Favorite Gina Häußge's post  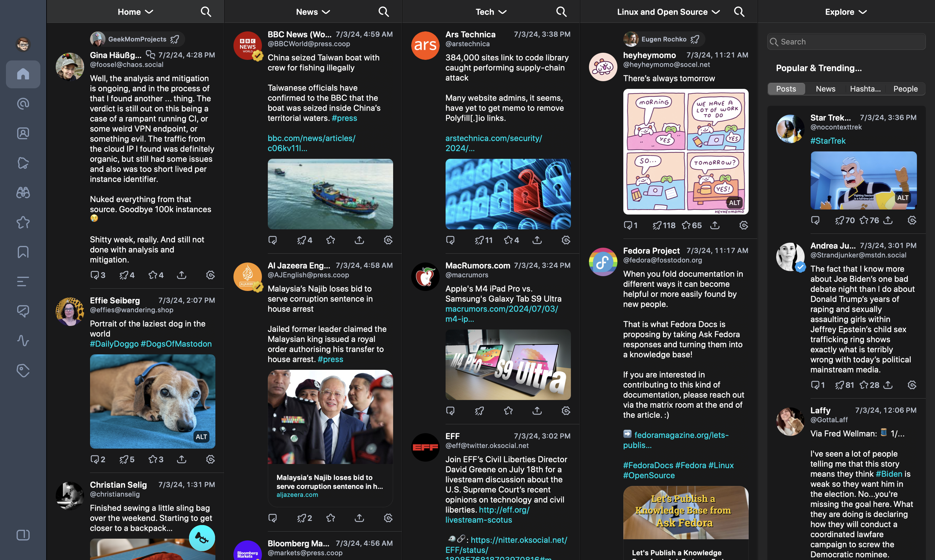[x=156, y=275]
